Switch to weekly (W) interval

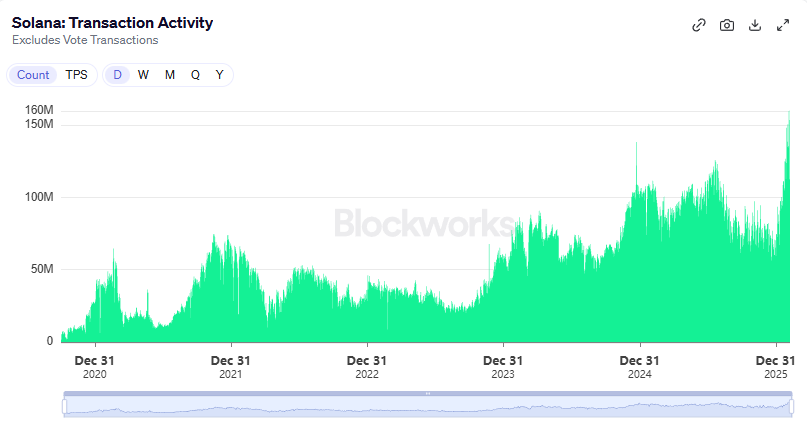(143, 75)
